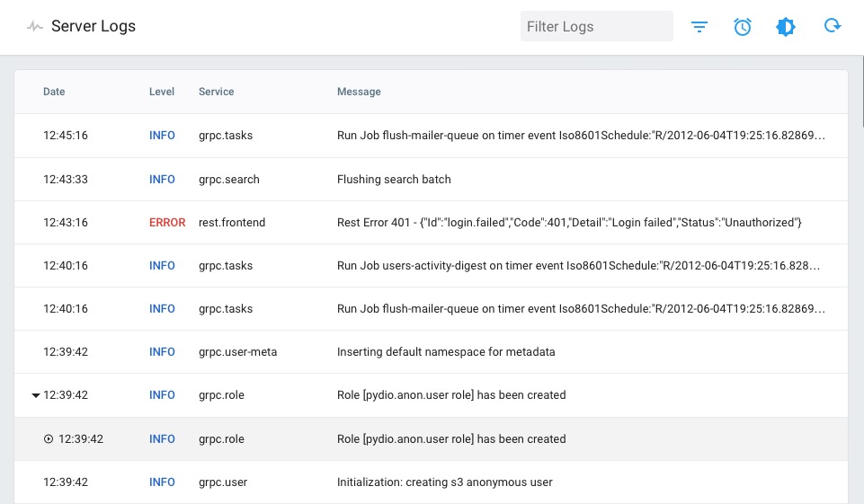
Task: Click the rest.frontend service cell
Action: [x=232, y=223]
